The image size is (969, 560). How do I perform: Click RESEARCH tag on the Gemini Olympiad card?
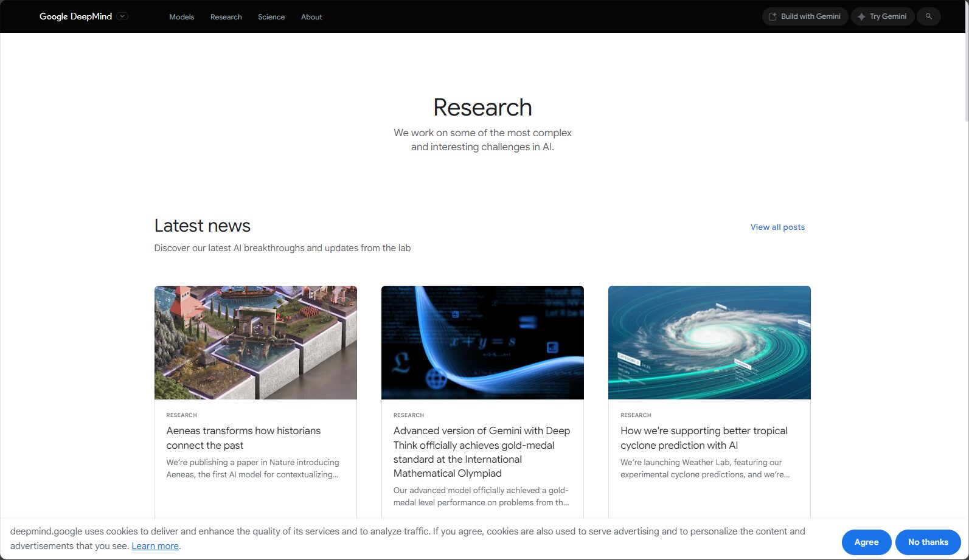[408, 415]
